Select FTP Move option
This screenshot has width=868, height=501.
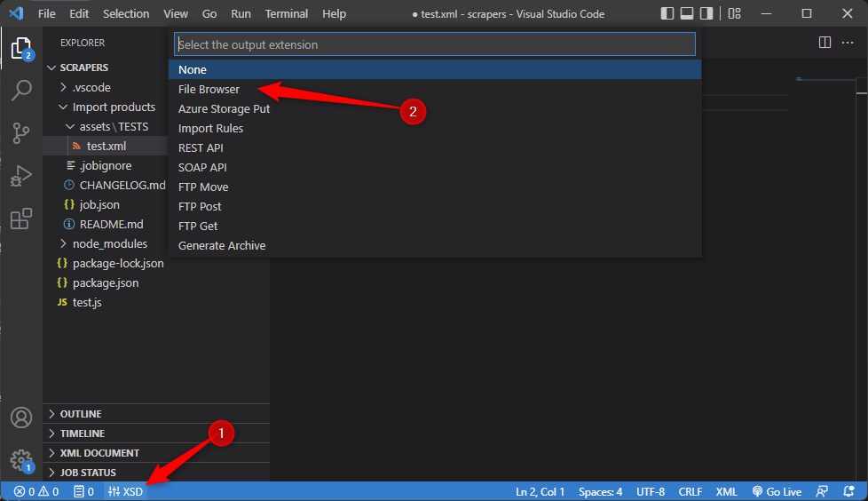coord(435,187)
